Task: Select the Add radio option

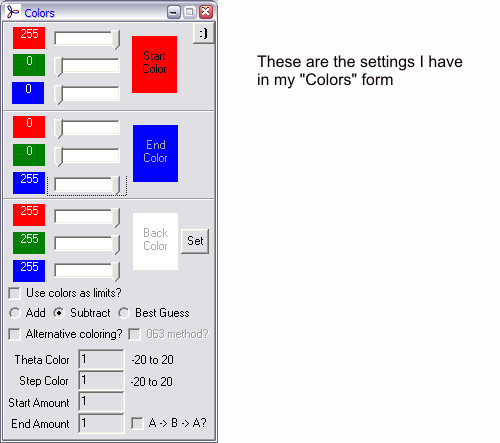Action: [15, 313]
